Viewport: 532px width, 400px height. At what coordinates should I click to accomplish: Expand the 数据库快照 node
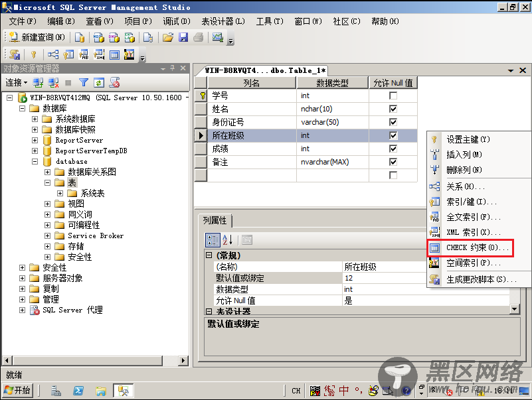(x=35, y=129)
